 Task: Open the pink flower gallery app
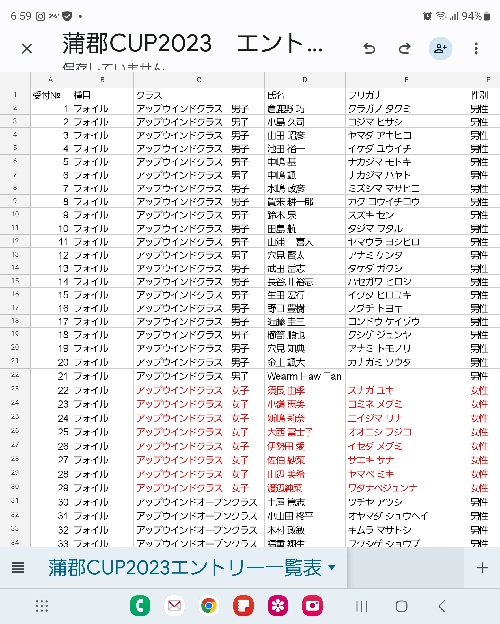[x=278, y=606]
